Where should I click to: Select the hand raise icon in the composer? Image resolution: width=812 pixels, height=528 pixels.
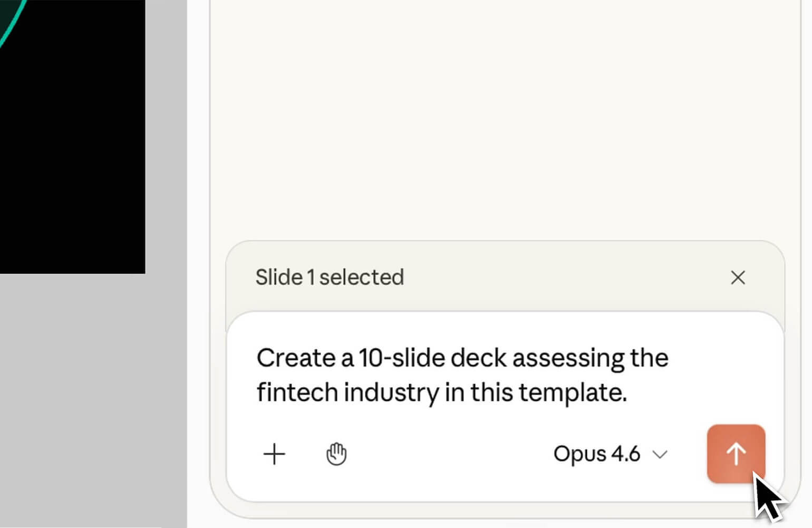(x=337, y=454)
